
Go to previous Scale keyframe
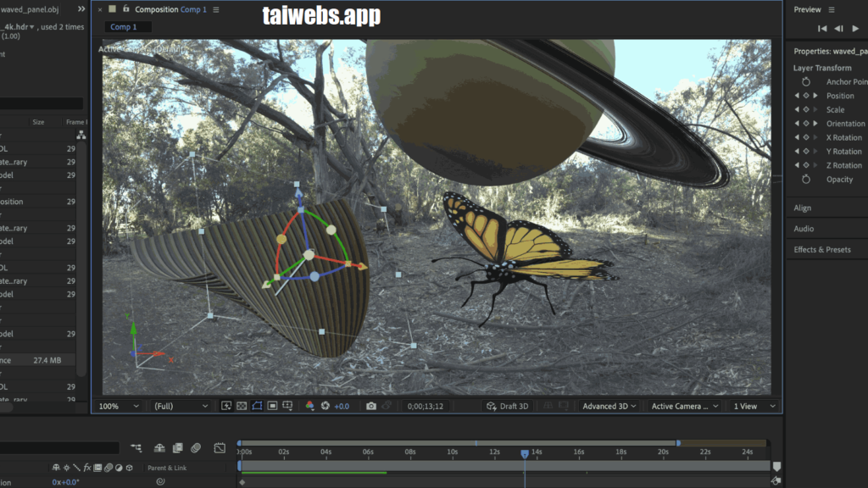click(797, 109)
